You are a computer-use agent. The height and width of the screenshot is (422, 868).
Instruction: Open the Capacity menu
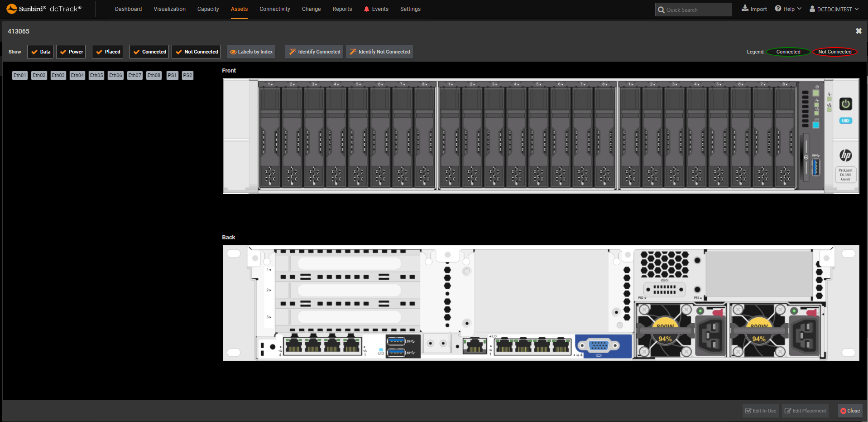[208, 9]
